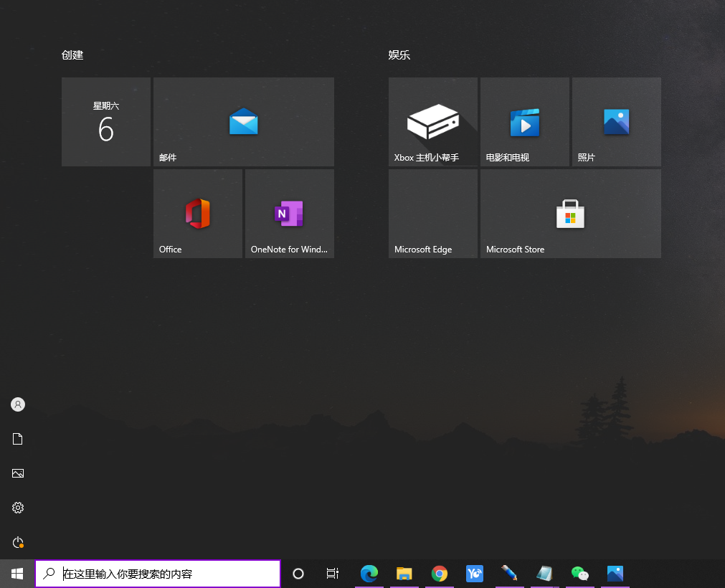The width and height of the screenshot is (725, 588).
Task: Click the Windows Start button
Action: pos(17,574)
